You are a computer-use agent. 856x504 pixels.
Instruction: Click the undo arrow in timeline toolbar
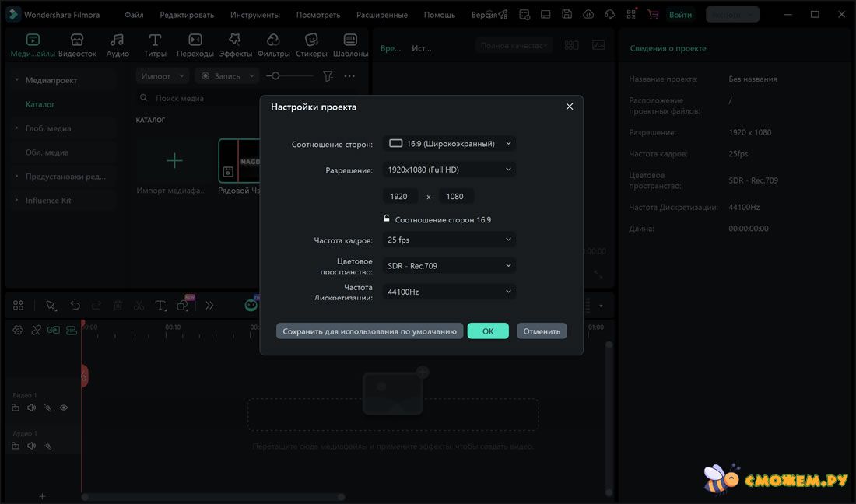tap(75, 306)
